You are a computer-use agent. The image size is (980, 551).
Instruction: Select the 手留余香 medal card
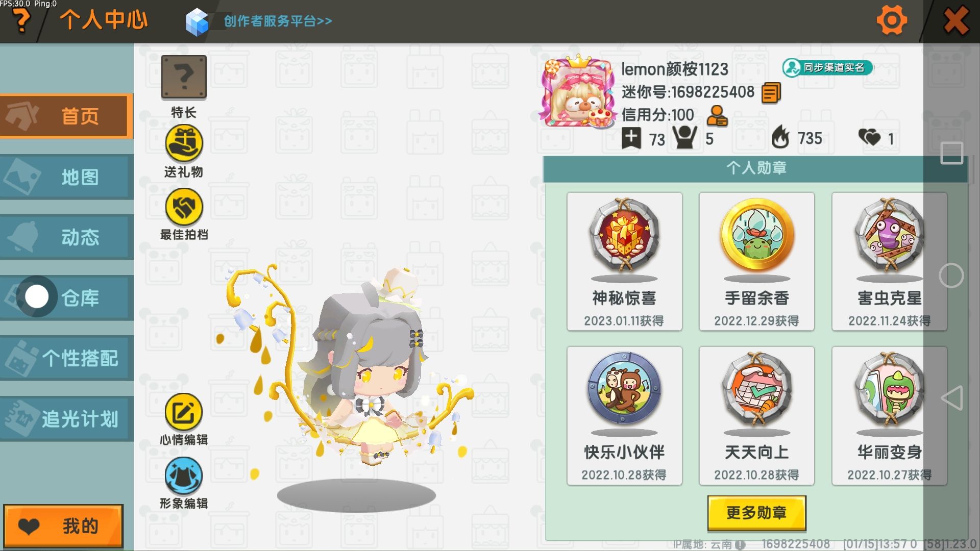click(x=756, y=262)
